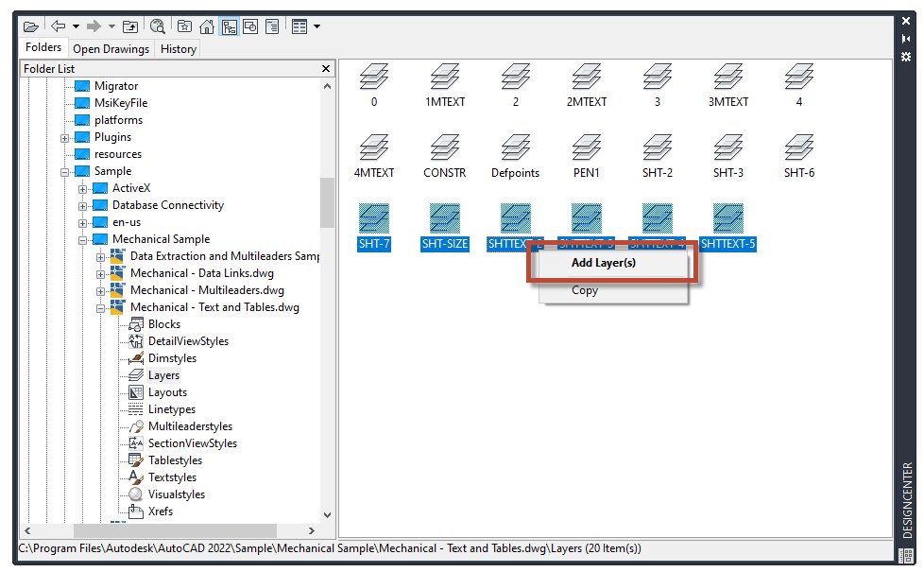Expand the ActiveX folder node
This screenshot has width=924, height=572.
82,190
